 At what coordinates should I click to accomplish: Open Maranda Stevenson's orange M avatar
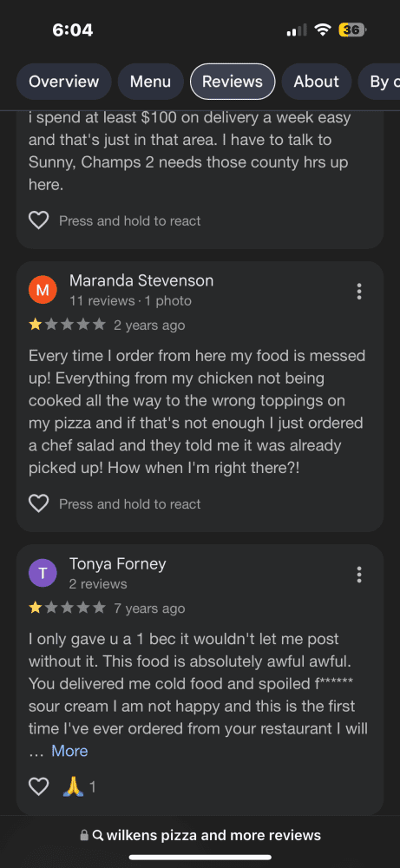(x=43, y=290)
